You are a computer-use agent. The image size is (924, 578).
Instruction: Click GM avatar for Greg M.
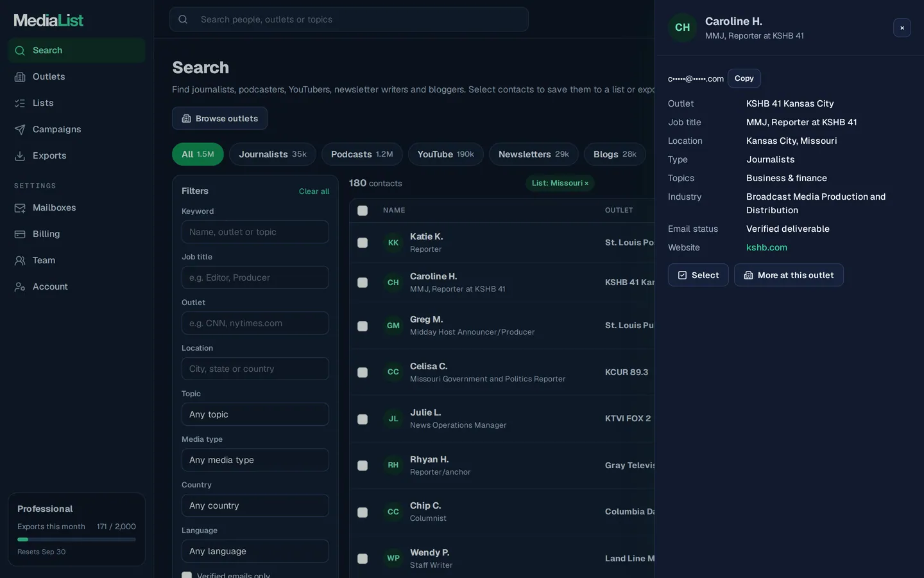coord(393,326)
